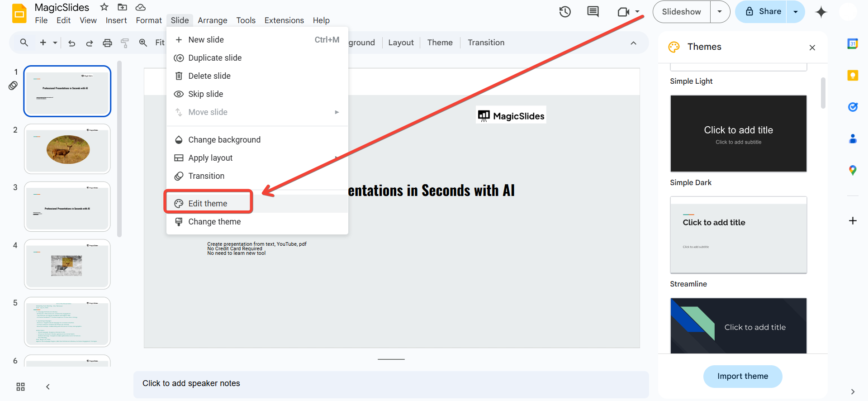The width and height of the screenshot is (868, 401).
Task: Open the Fit zoom dropdown
Action: pos(160,43)
